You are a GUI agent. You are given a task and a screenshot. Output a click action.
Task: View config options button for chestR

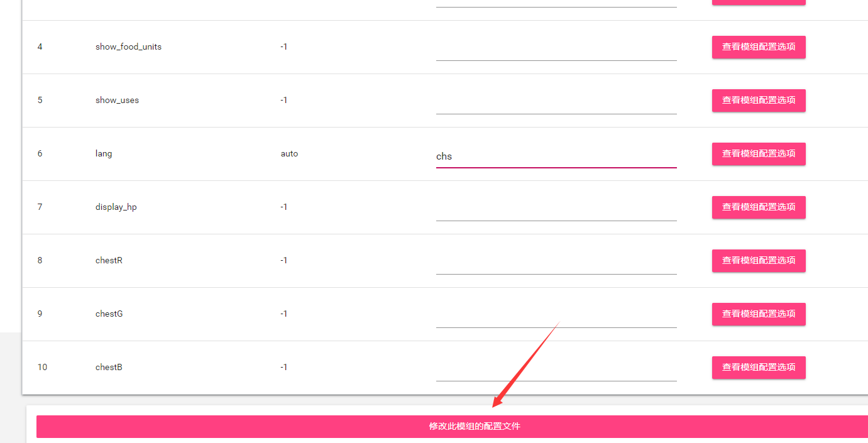(759, 260)
